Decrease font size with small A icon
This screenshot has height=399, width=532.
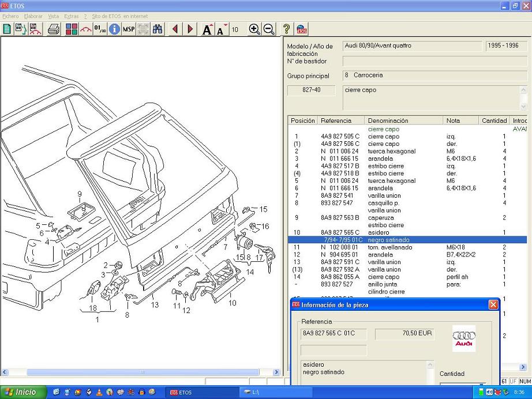222,29
